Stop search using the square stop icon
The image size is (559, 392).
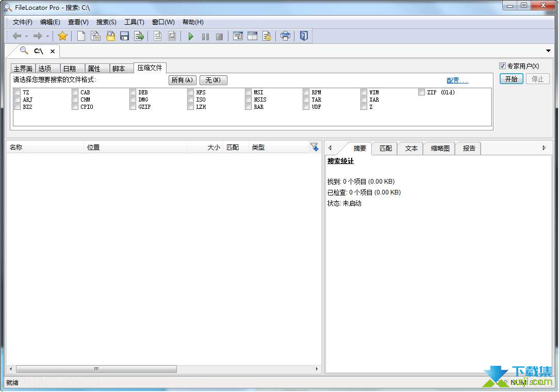click(220, 37)
